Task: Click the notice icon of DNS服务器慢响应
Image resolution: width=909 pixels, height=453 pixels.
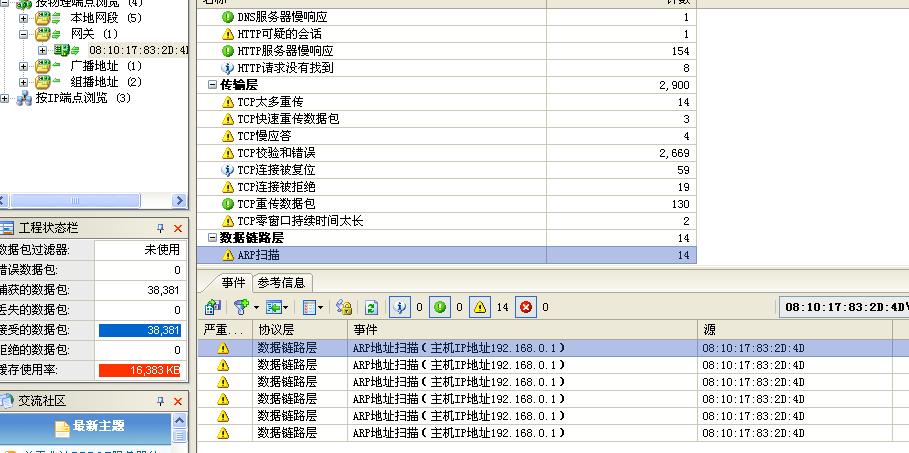Action: tap(228, 17)
